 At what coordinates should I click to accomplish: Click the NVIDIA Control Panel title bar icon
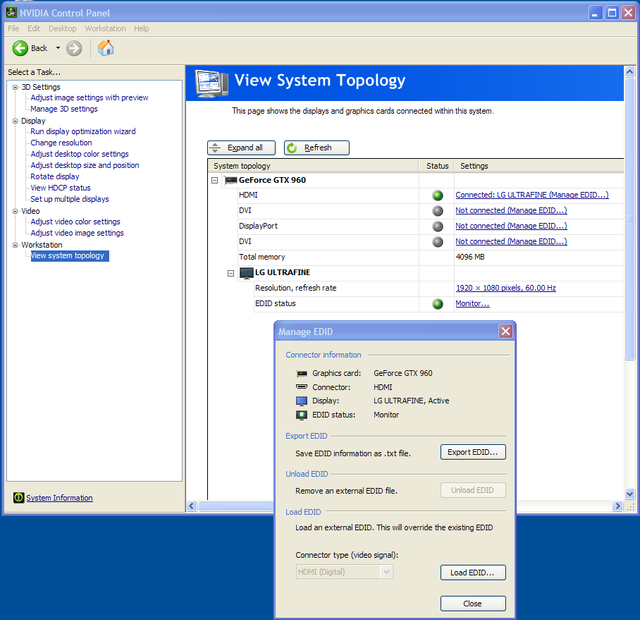tap(11, 13)
